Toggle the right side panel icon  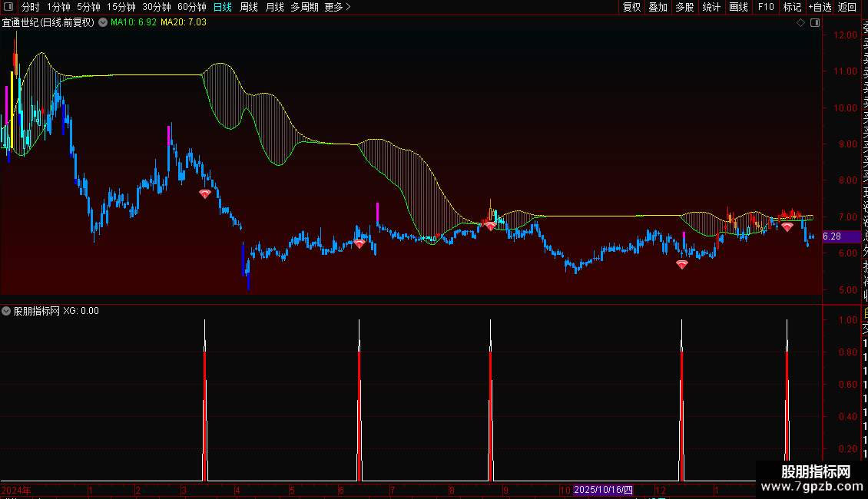tap(815, 23)
